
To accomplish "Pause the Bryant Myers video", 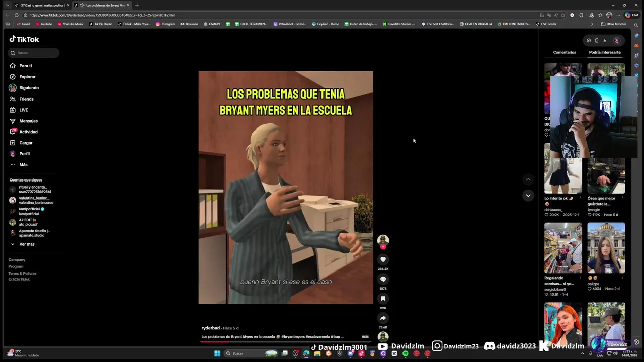I will [286, 187].
